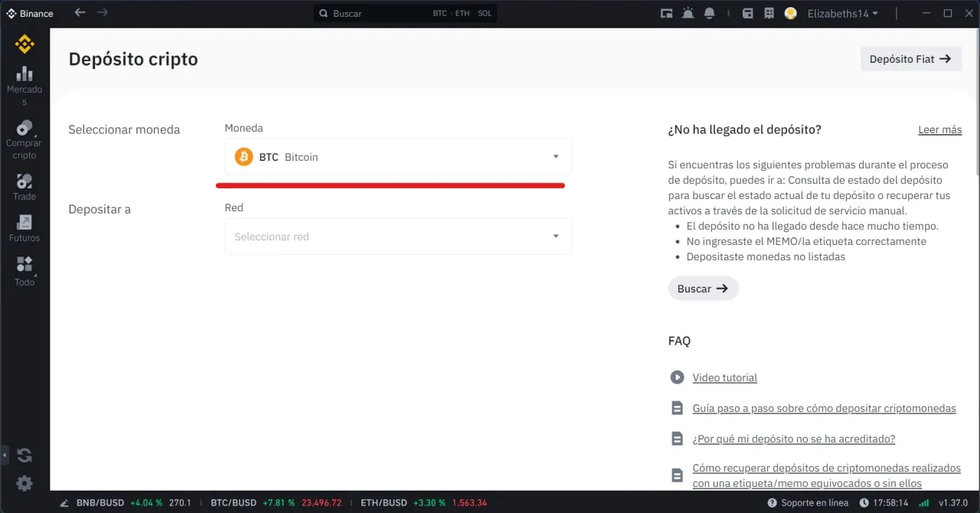The image size is (980, 513).
Task: Open the wallet icon in the title bar
Action: [748, 13]
